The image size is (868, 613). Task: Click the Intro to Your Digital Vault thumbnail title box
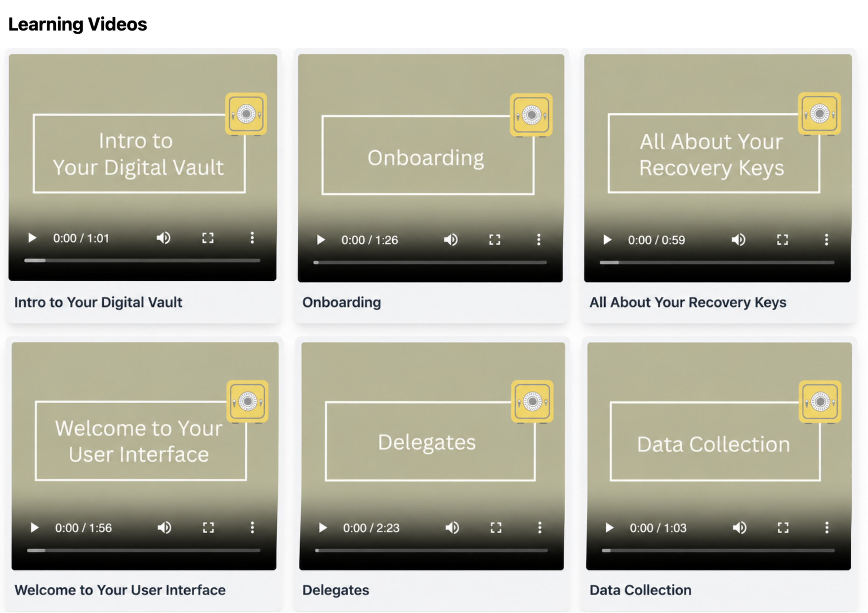pyautogui.click(x=139, y=154)
